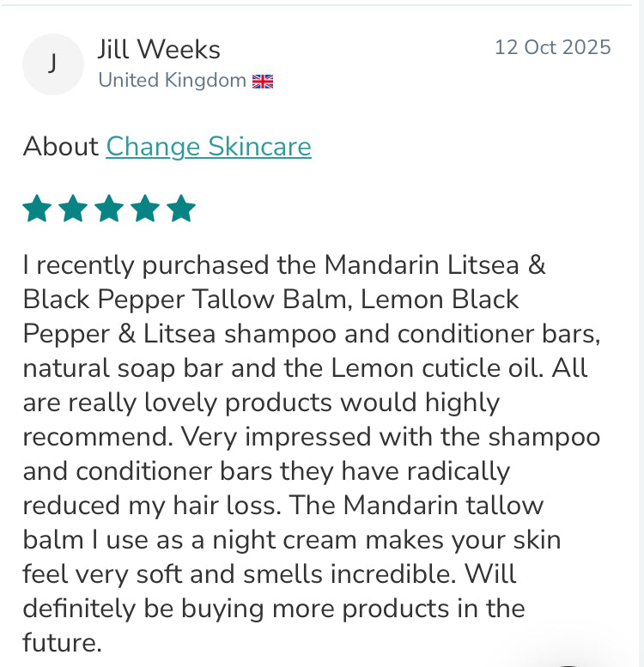Click the About label text
Image resolution: width=644 pixels, height=667 pixels.
click(x=60, y=147)
